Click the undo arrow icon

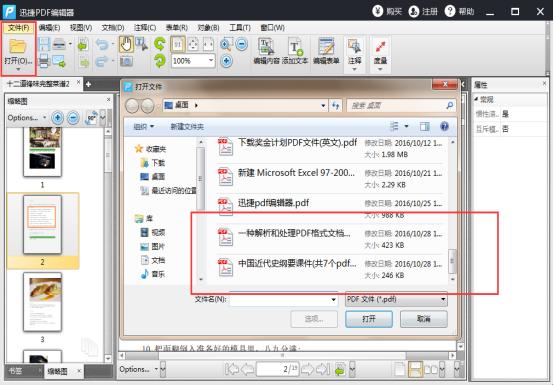click(x=103, y=44)
